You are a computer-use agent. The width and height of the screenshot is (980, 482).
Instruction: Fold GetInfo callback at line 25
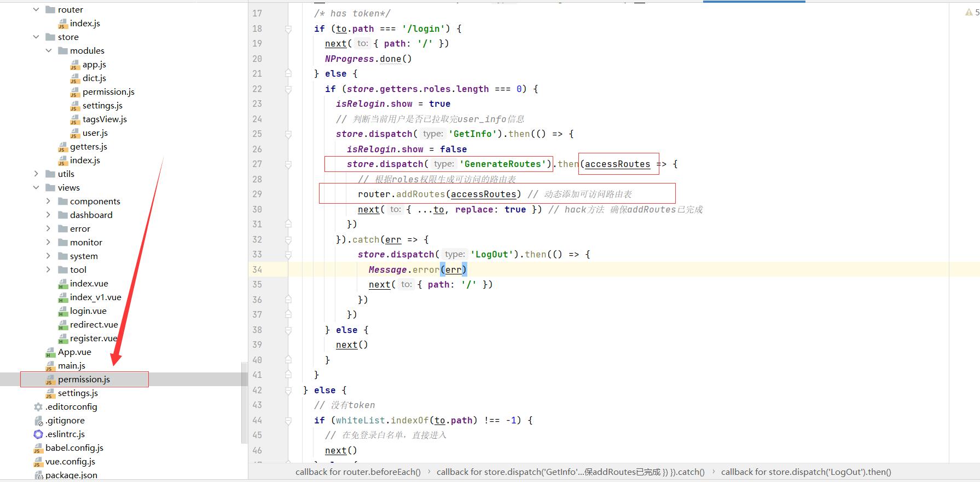click(x=288, y=134)
